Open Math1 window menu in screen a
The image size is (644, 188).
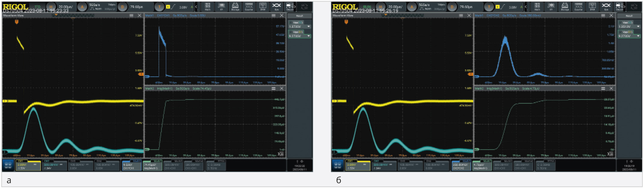273,15
